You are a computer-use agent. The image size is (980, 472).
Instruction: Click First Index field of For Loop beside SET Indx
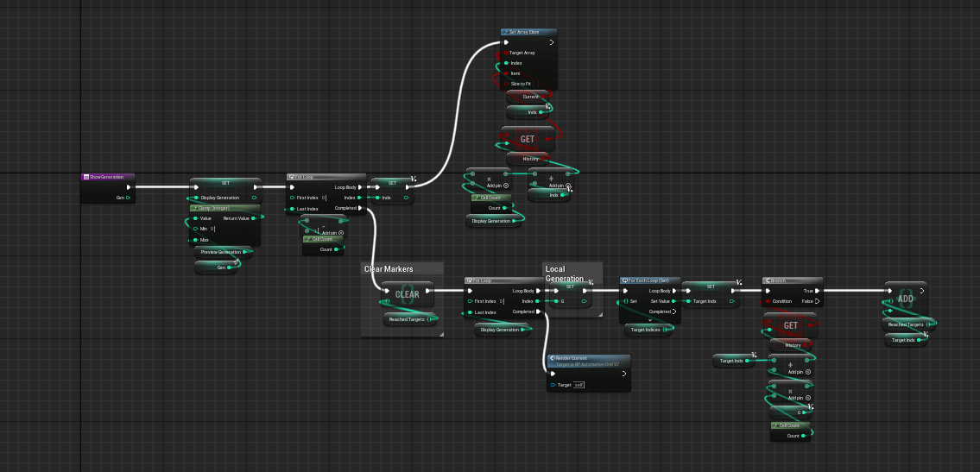(324, 198)
